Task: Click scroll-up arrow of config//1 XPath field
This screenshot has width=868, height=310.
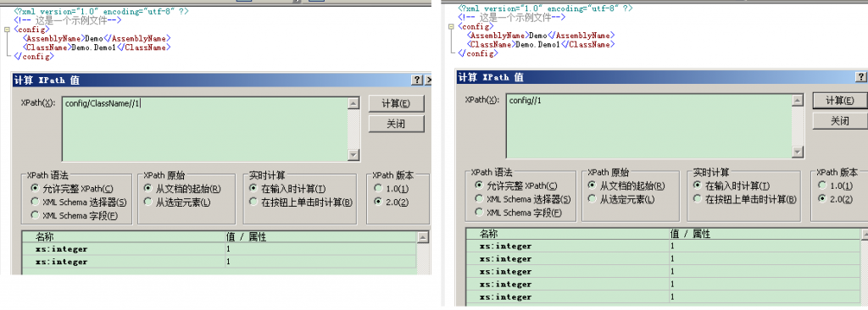Action: [x=797, y=100]
